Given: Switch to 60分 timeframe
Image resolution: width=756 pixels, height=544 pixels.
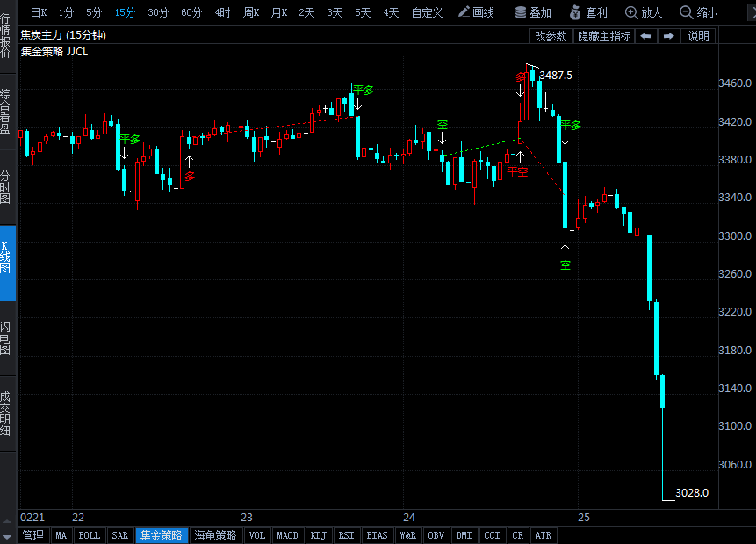Looking at the screenshot, I should click(x=191, y=12).
